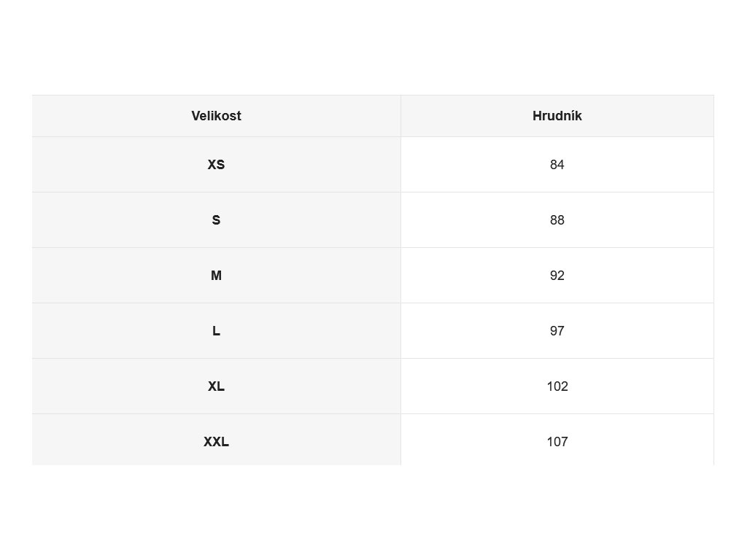747x560 pixels.
Task: Click the chest value 88
Action: (x=557, y=220)
